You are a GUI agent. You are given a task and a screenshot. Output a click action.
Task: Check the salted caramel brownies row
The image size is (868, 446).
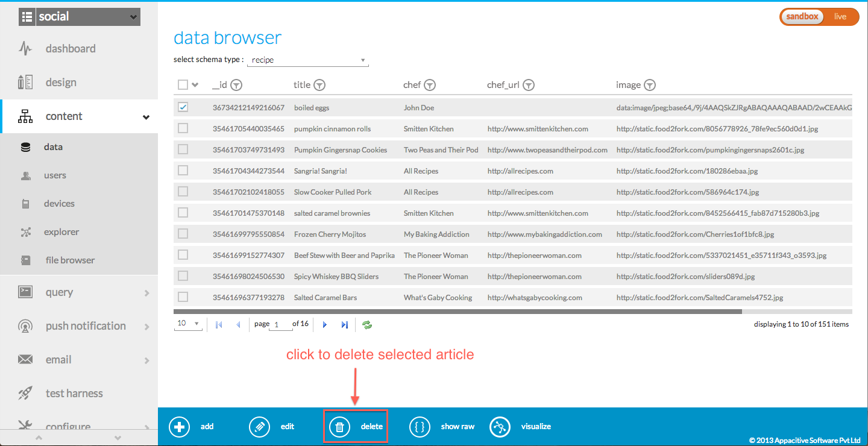tap(183, 213)
